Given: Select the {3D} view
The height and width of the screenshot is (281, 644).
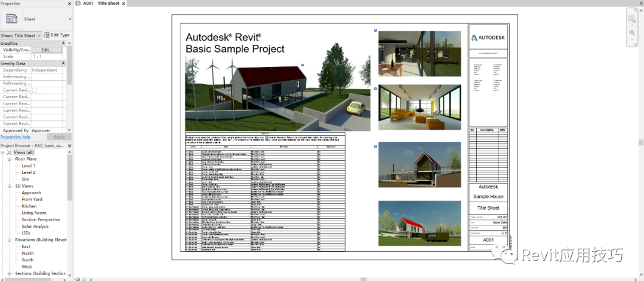Looking at the screenshot, I should [x=26, y=233].
